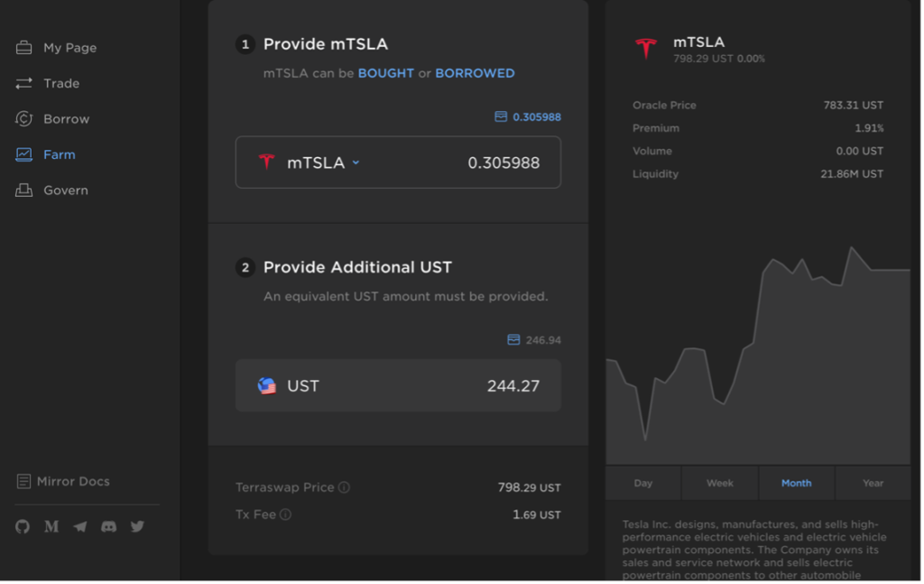Open the Discord icon link
This screenshot has width=924, height=584.
[108, 527]
